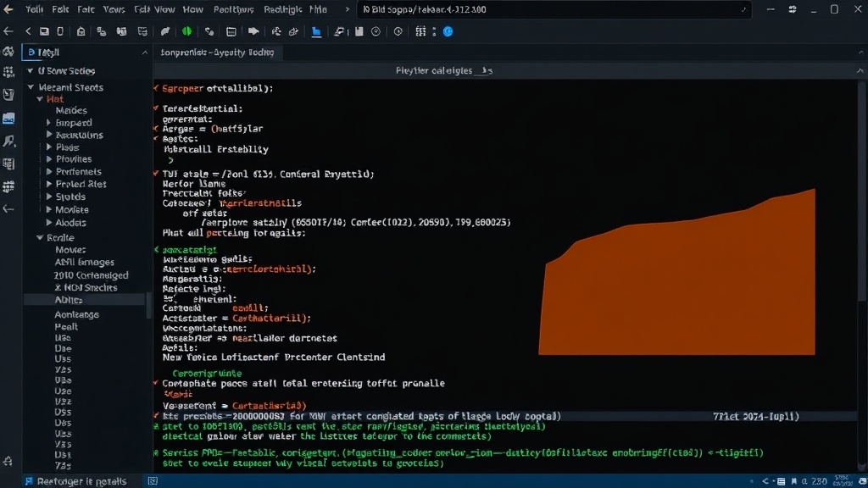The height and width of the screenshot is (488, 868).
Task: Switch to the 'Sonprenlsk' editor tab
Action: pyautogui.click(x=217, y=52)
